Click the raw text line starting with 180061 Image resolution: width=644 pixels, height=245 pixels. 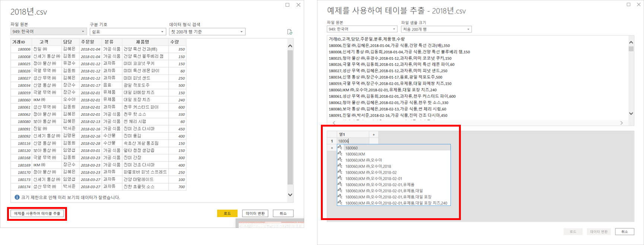coord(392,96)
